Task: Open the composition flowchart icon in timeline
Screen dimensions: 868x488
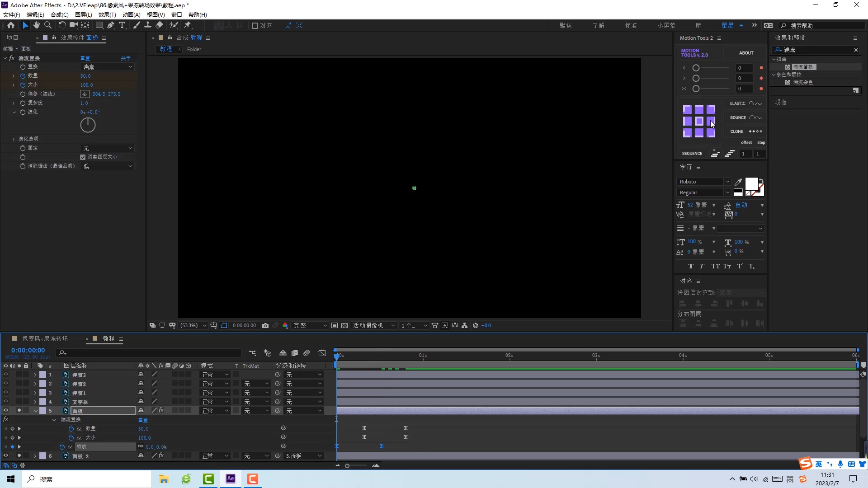Action: [252, 353]
